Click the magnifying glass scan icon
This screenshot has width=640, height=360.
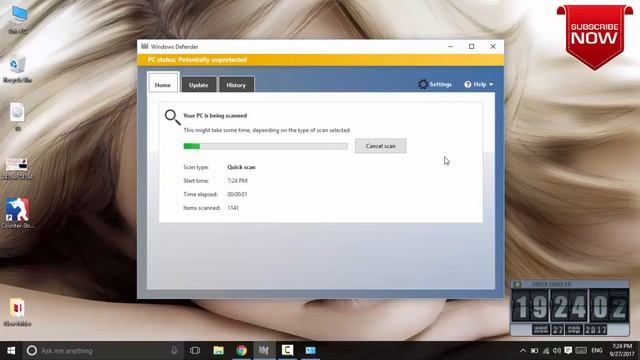tap(172, 117)
